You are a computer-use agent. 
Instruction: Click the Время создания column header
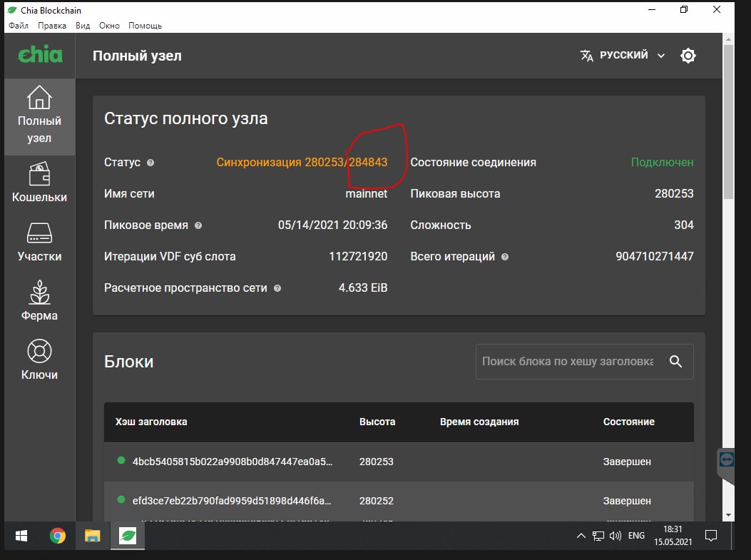pos(479,422)
